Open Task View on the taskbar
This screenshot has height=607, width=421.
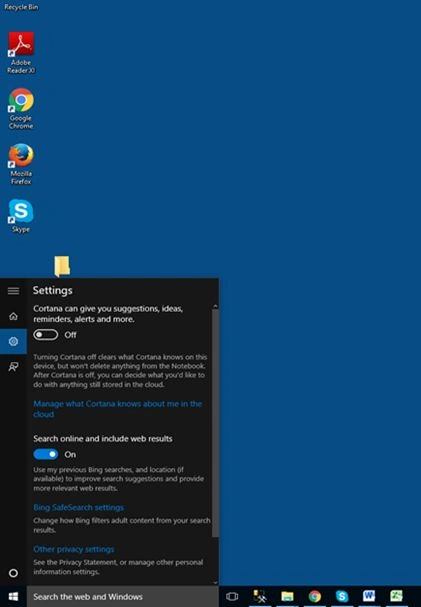pyautogui.click(x=232, y=596)
